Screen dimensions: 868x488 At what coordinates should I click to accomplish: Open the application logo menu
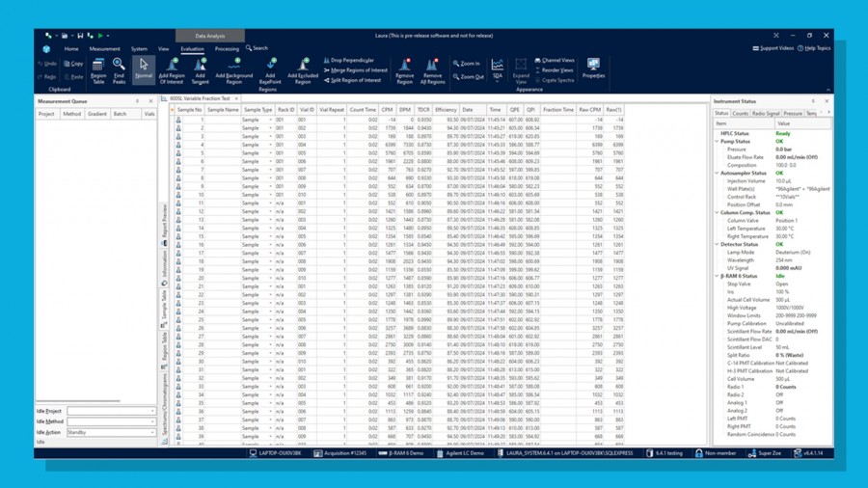point(46,48)
